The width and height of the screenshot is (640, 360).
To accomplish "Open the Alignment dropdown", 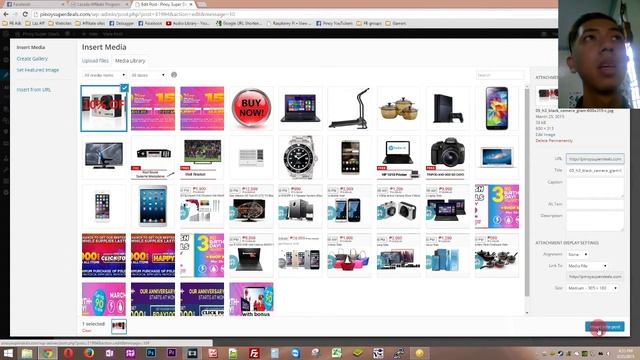I will click(578, 254).
